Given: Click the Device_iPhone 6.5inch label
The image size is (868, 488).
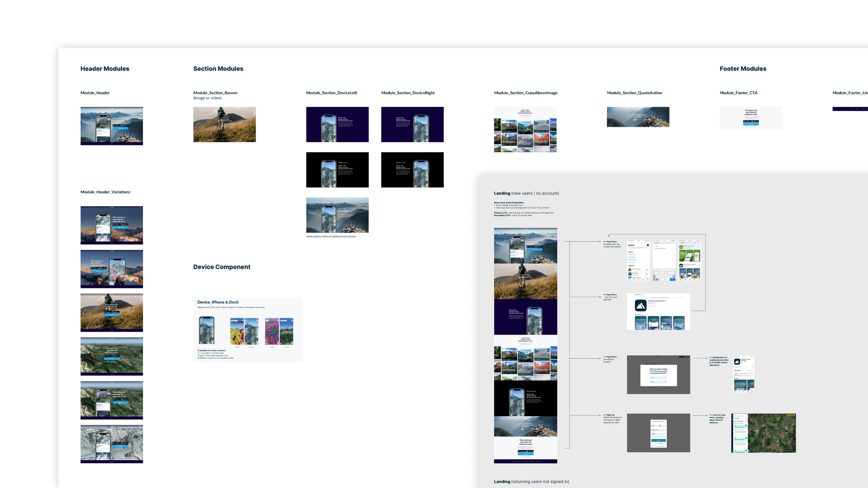Looking at the screenshot, I should pyautogui.click(x=218, y=302).
